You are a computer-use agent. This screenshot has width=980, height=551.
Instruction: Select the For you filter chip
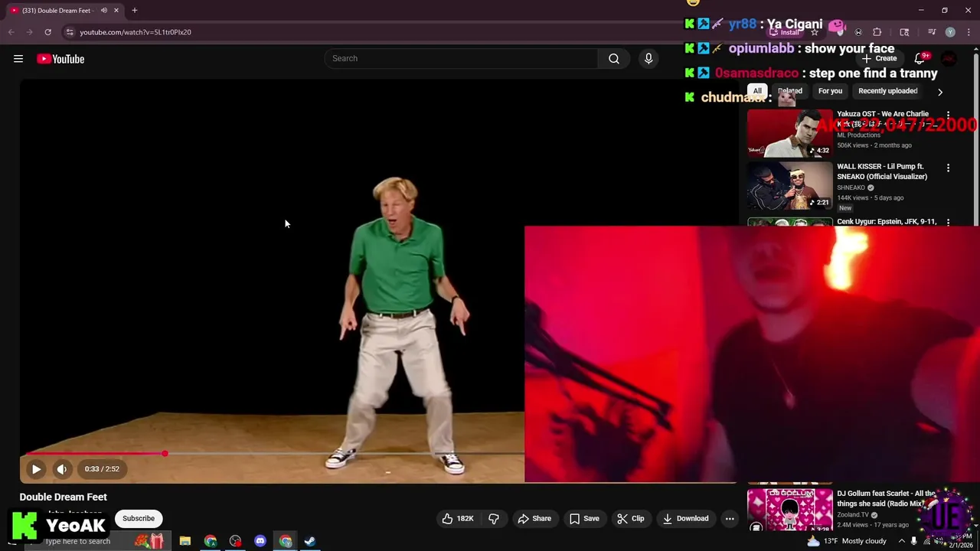pos(830,91)
